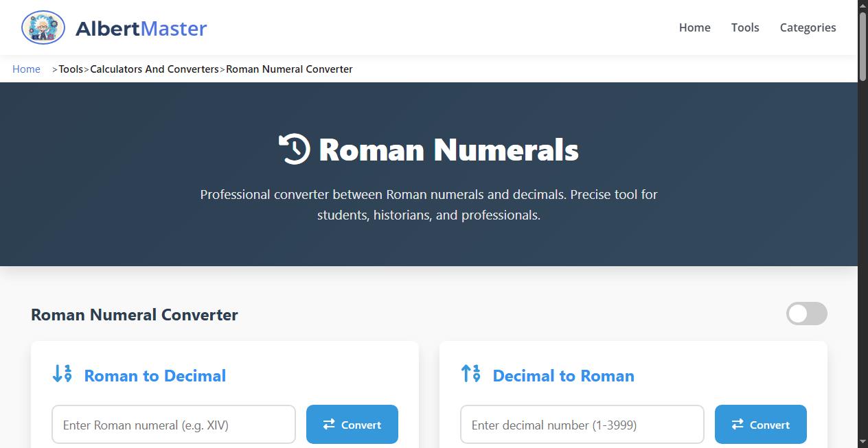Click the swap arrows icon on the decimal Convert button
Viewport: 868px width, 448px height.
737,424
